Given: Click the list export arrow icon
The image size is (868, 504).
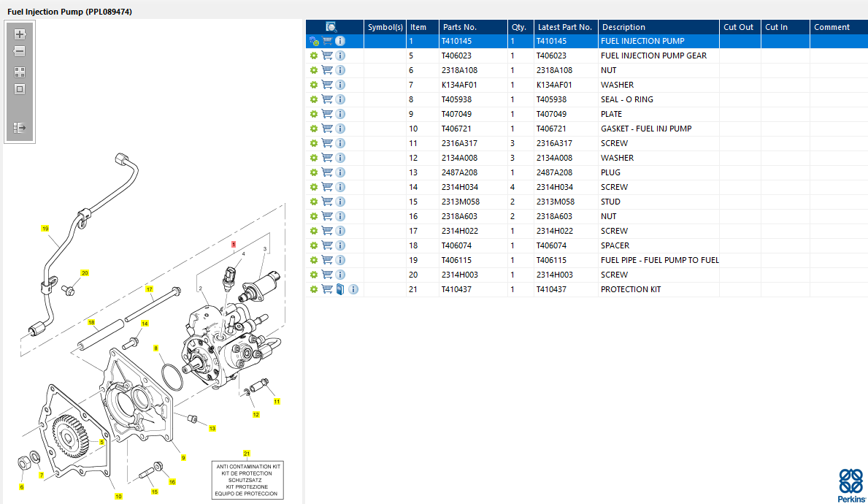Looking at the screenshot, I should click(x=20, y=128).
